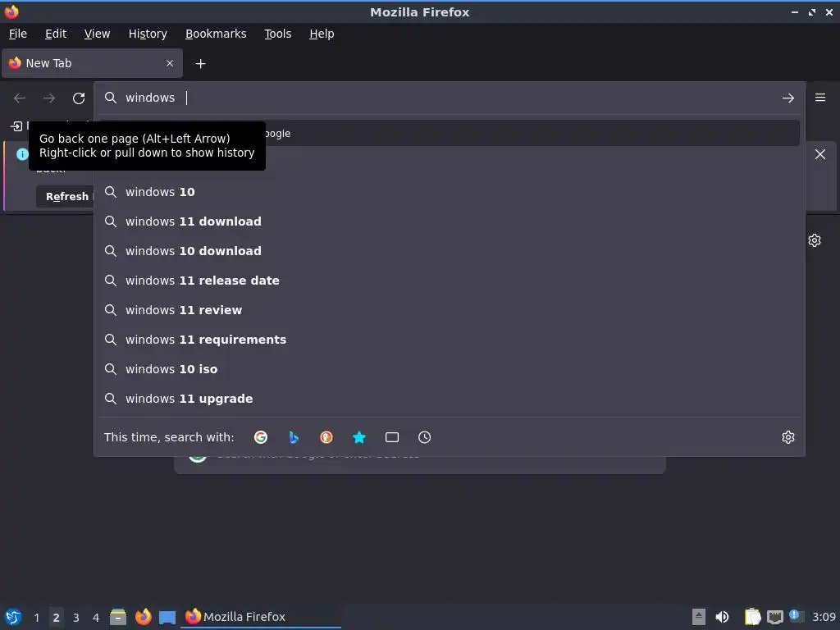
Task: Close the New Tab tab
Action: [x=170, y=63]
